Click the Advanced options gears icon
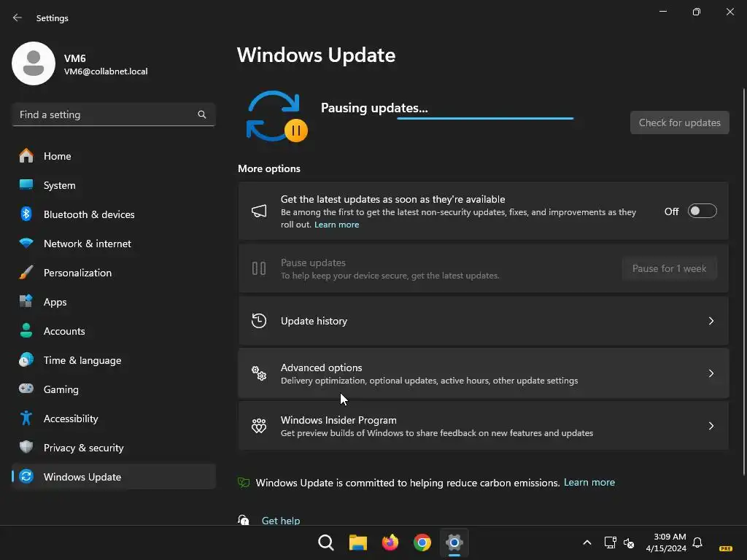This screenshot has width=747, height=560. click(259, 373)
